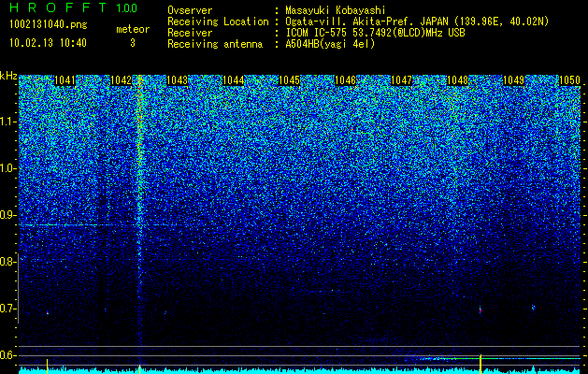
Task: Click the Receiving Location label
Action: point(218,22)
